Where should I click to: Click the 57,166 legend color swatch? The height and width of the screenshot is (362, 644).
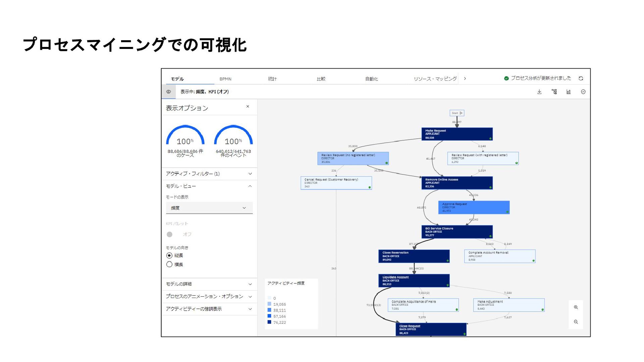pos(269,316)
